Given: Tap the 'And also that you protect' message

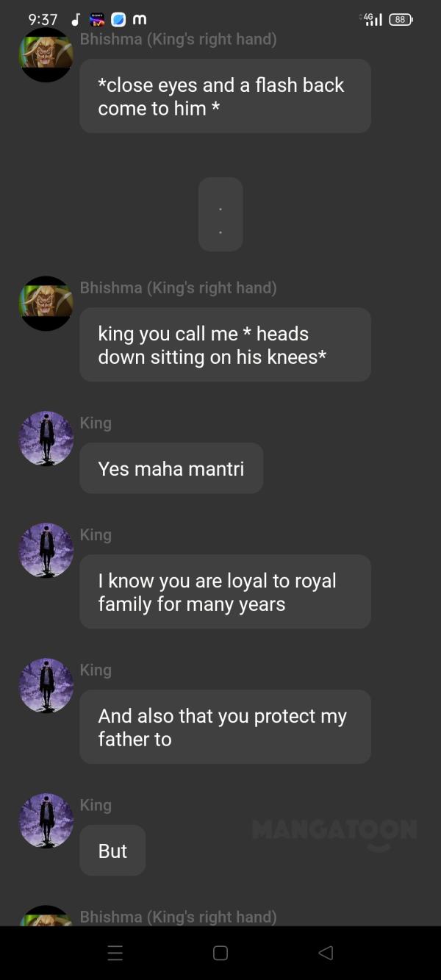Looking at the screenshot, I should [x=225, y=727].
